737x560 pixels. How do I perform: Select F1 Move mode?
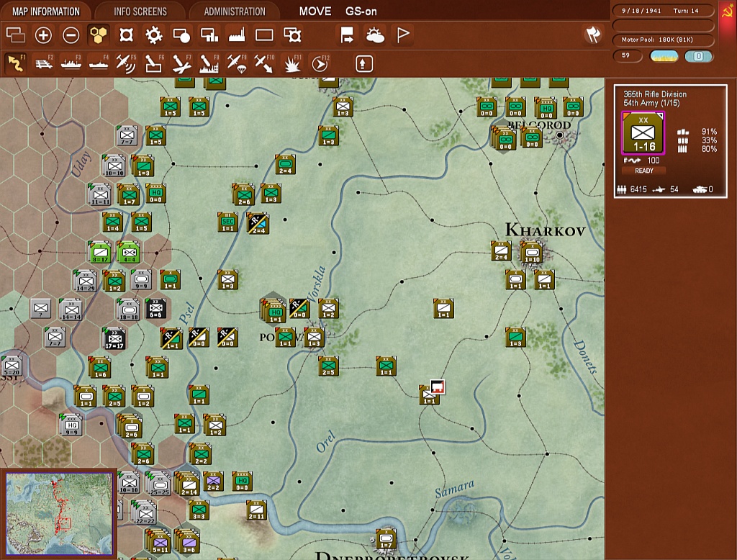(16, 63)
